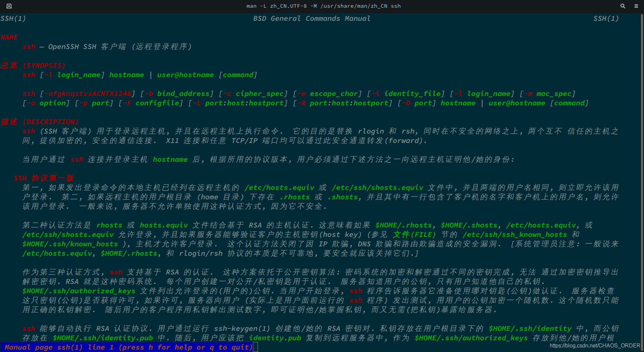This screenshot has height=352, width=644.
Task: Click 'hosts.equiv' after 'rhosts 或'
Action: 164,225
